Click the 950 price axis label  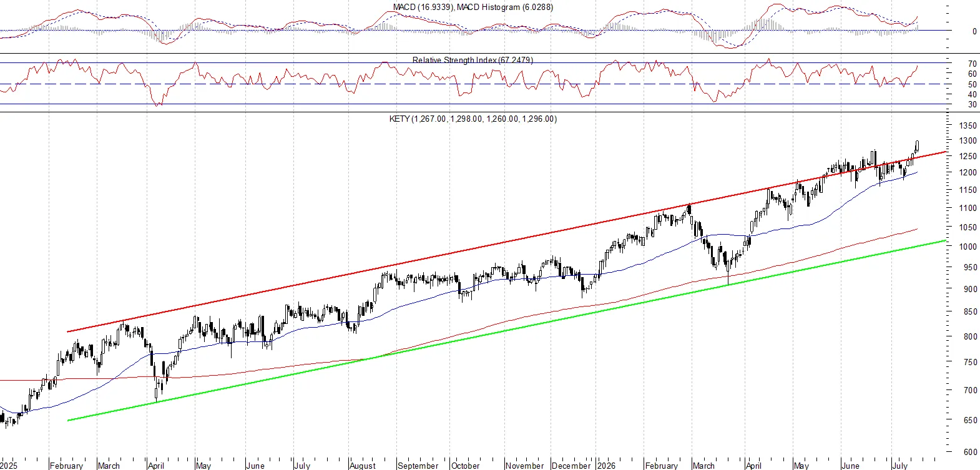click(970, 268)
